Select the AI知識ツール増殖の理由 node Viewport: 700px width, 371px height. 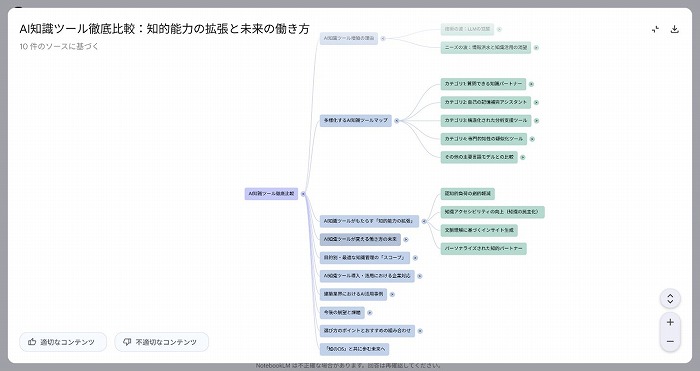tap(349, 38)
